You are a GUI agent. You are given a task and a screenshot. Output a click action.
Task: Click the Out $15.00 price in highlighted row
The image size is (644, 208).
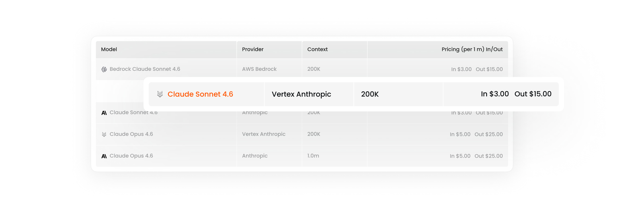tap(533, 94)
